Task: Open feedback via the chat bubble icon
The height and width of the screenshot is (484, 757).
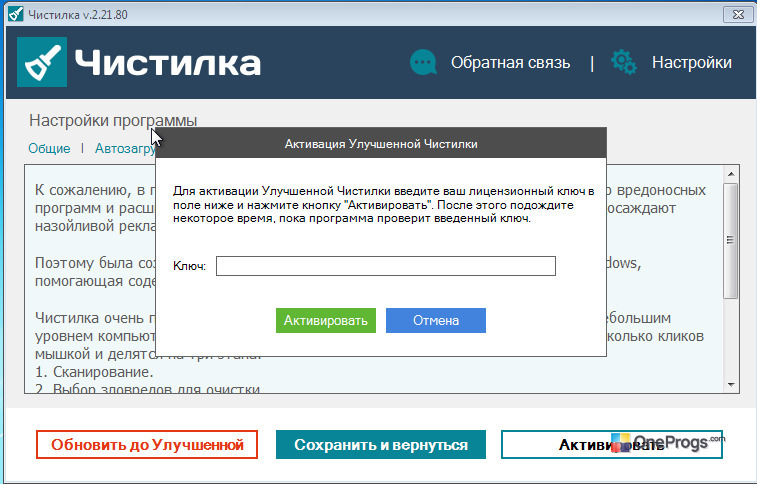Action: (423, 62)
